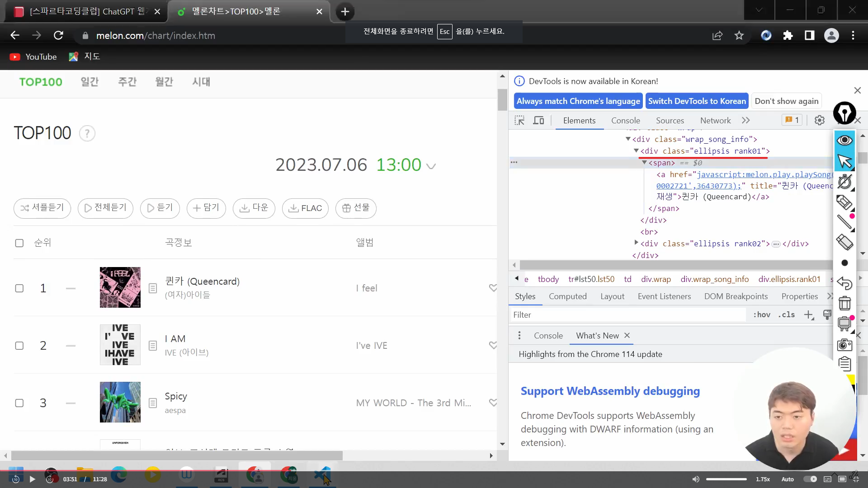
Task: Click Switch DevTools to Korean button
Action: click(697, 101)
